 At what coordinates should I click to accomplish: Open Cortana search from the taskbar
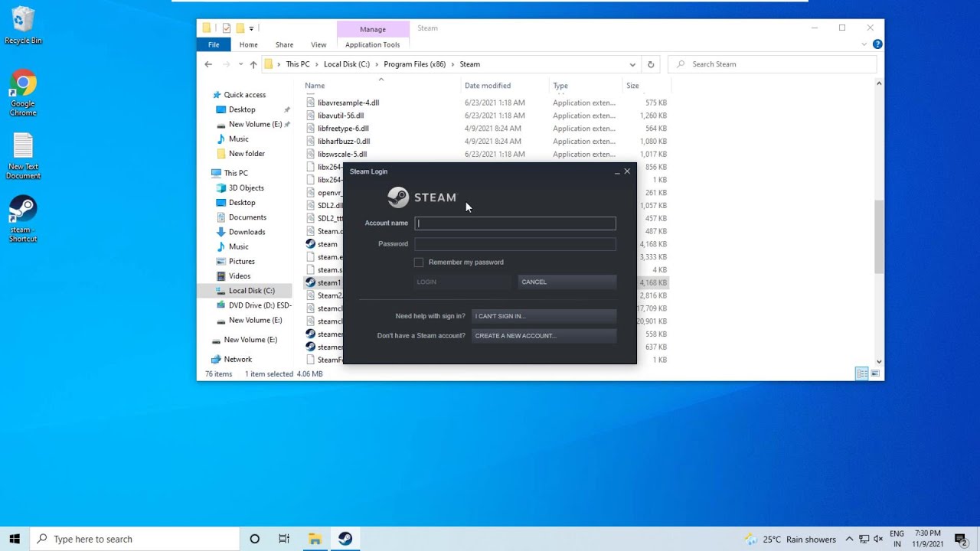pos(254,539)
